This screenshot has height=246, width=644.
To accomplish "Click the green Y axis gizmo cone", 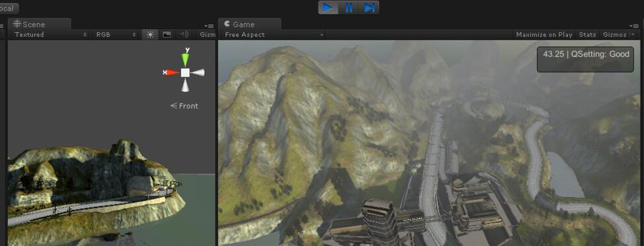I will tap(185, 59).
